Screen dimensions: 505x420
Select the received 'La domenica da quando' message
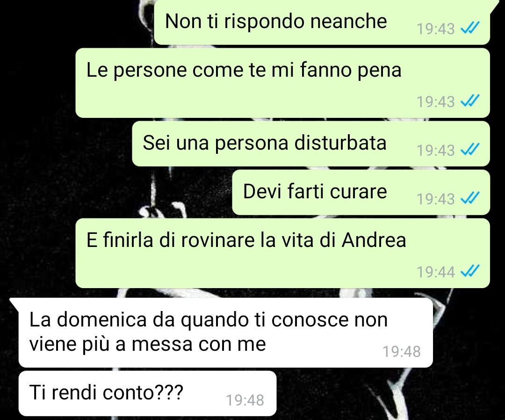click(225, 333)
